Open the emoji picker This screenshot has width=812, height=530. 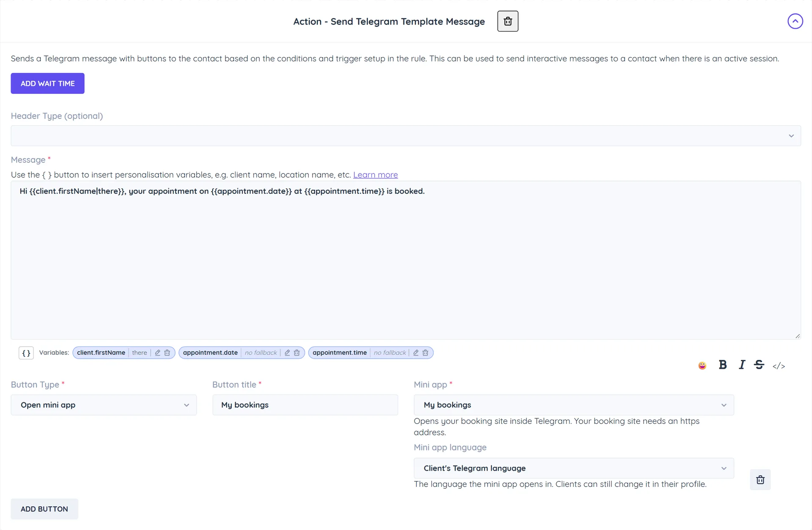tap(702, 365)
